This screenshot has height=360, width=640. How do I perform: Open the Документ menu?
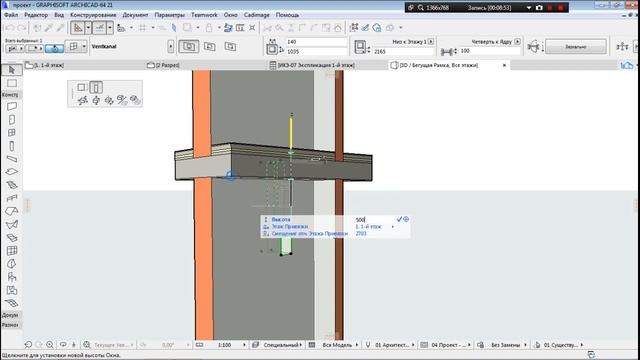point(136,15)
